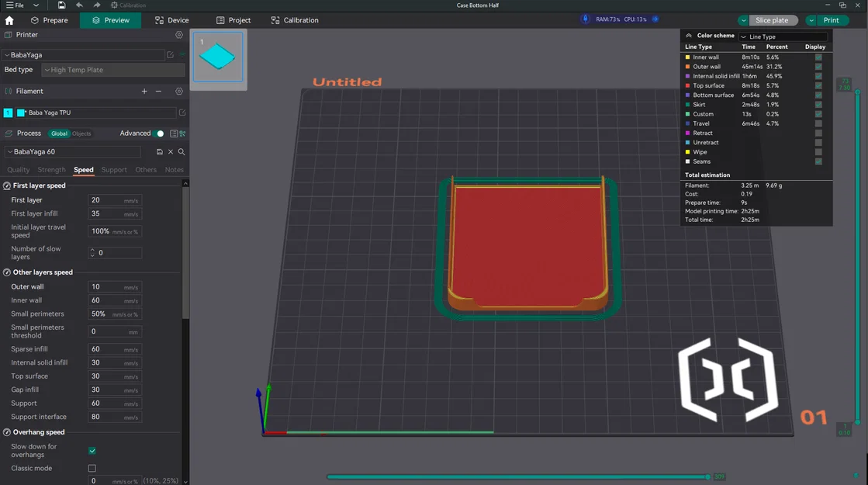Open printer settings gear icon
The image size is (868, 485).
click(x=179, y=35)
